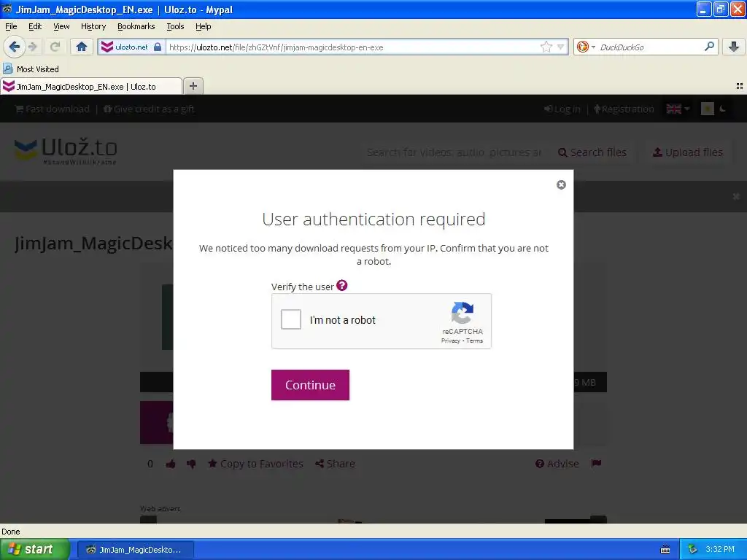This screenshot has width=747, height=560.
Task: Open the View menu
Action: tap(61, 26)
